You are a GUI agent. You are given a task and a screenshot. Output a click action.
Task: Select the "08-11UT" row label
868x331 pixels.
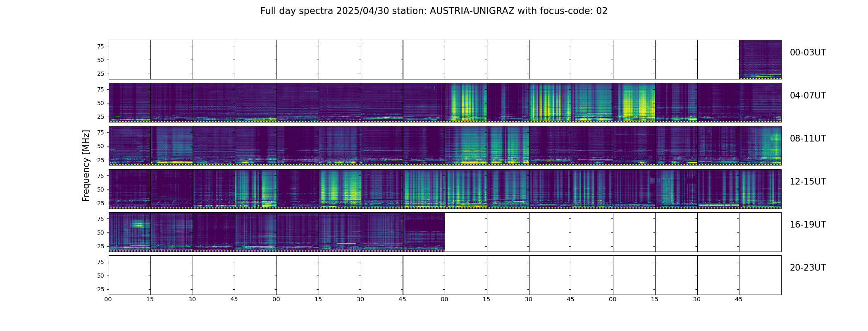tap(808, 139)
